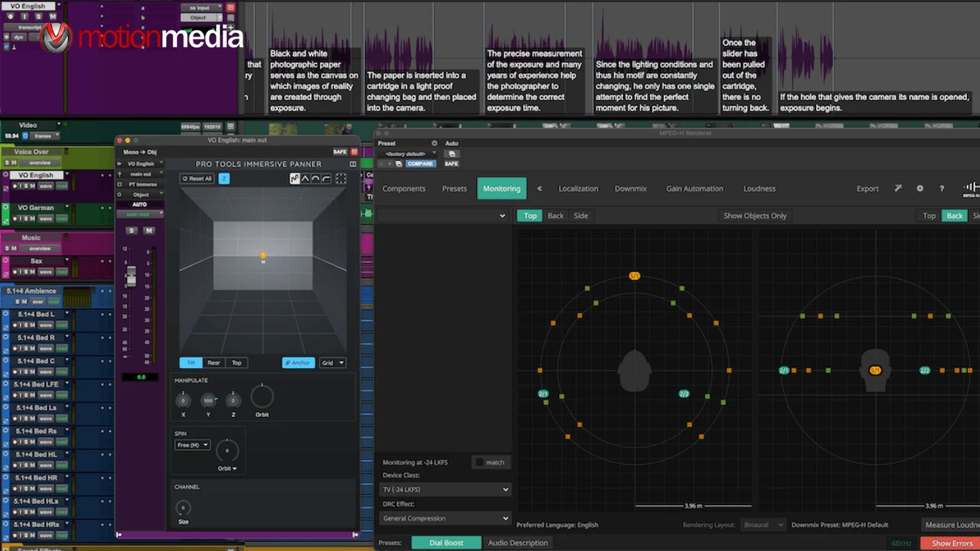The image size is (980, 551).
Task: Select the marquee selection icon in Immersive Panner
Action: click(341, 178)
